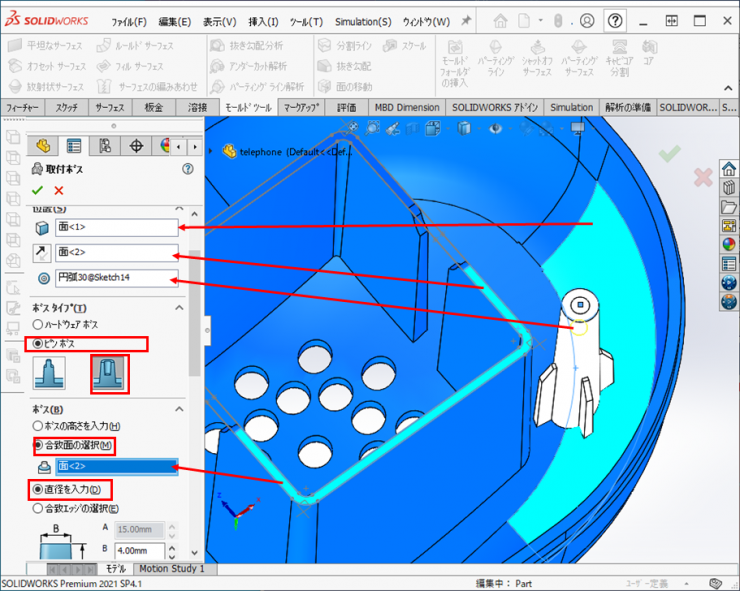740x591 pixels.
Task: Confirm the mounting boss with green checkmark
Action: point(37,190)
